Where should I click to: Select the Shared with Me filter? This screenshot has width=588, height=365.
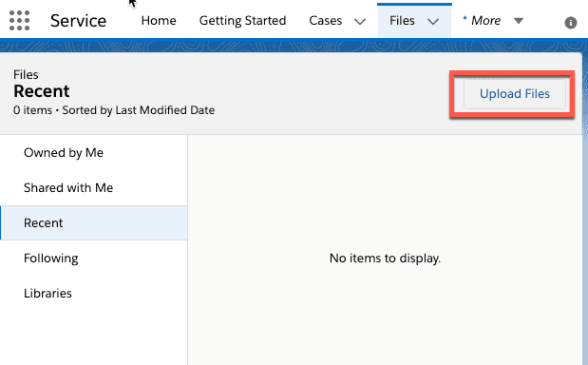click(x=94, y=187)
